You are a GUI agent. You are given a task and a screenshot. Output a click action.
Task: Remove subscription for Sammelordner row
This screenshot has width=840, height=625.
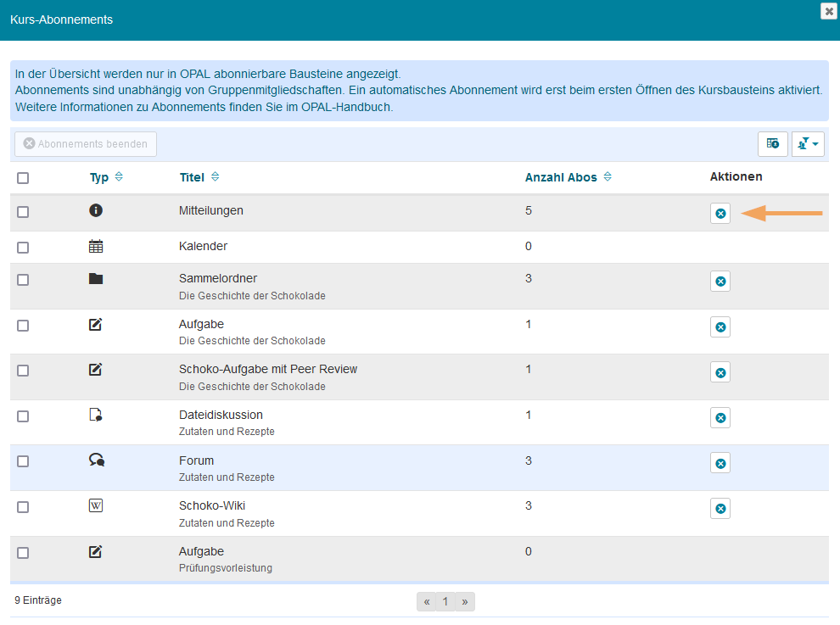pyautogui.click(x=720, y=282)
